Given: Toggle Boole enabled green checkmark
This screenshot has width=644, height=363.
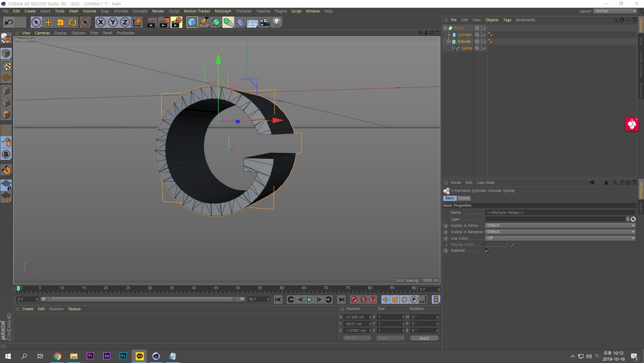Looking at the screenshot, I should click(x=485, y=28).
